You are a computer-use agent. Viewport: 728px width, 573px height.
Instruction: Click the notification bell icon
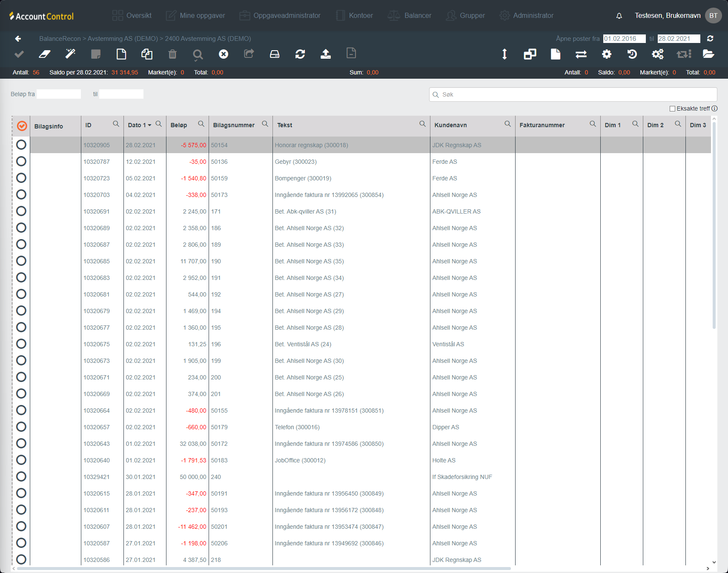[x=619, y=16]
